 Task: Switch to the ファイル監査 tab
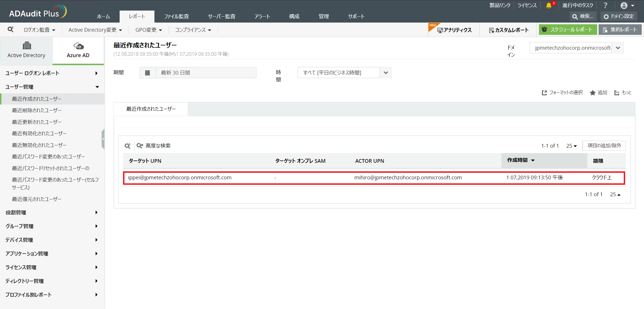point(176,17)
